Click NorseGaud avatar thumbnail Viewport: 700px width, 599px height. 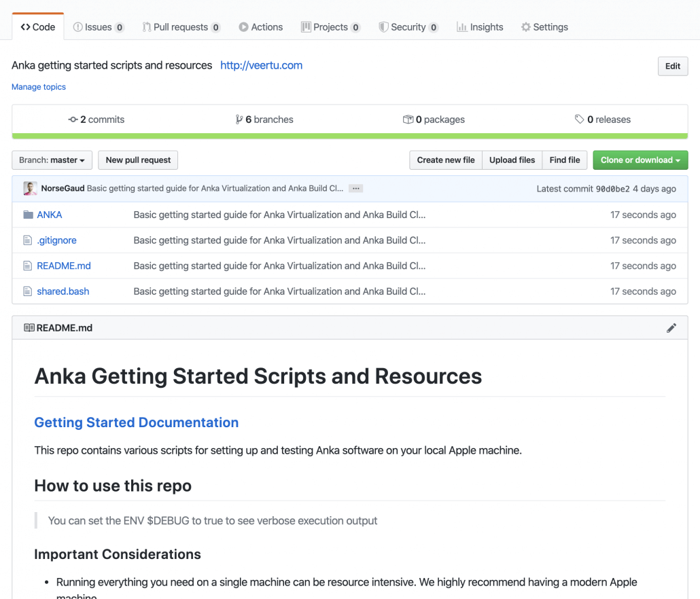pyautogui.click(x=31, y=188)
